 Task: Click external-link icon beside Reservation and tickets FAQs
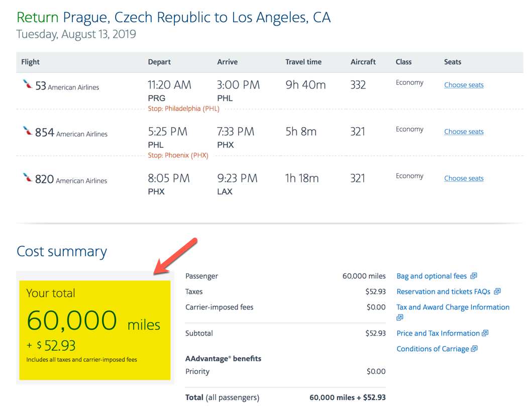[497, 291]
